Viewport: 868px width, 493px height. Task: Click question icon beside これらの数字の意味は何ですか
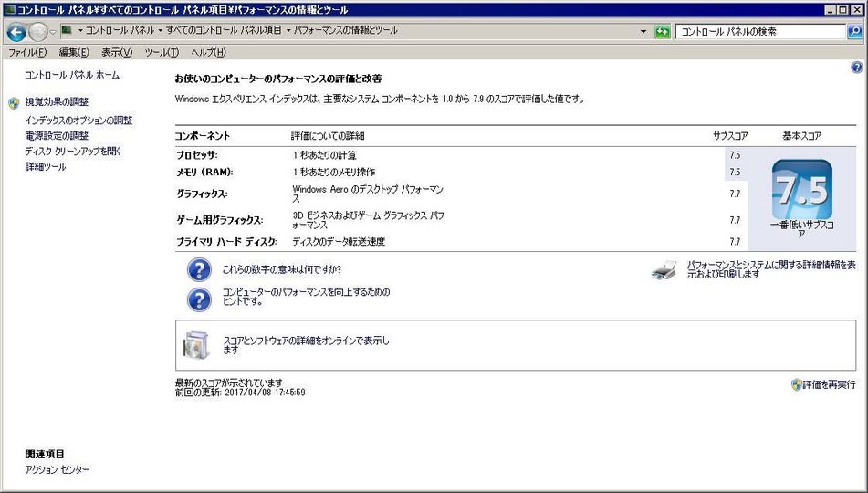(199, 269)
